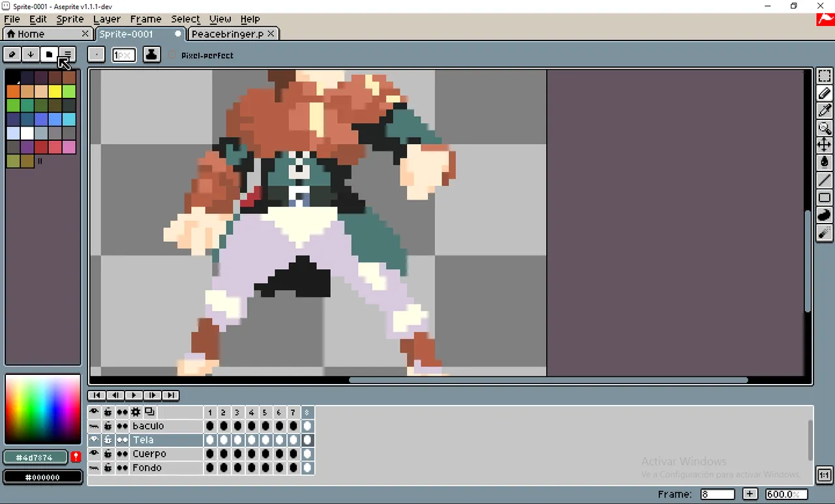Show the Fondo layer
Image resolution: width=835 pixels, height=504 pixels.
tap(94, 468)
